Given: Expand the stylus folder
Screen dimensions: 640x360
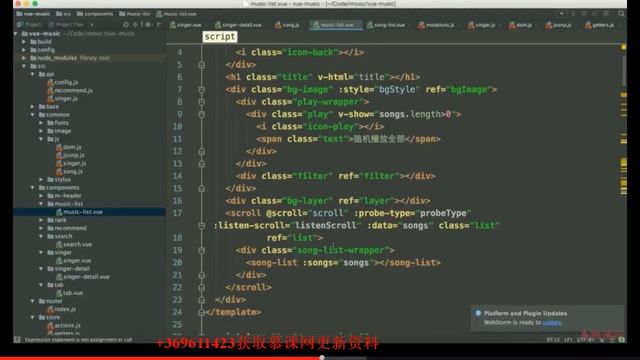Looking at the screenshot, I should (41, 180).
